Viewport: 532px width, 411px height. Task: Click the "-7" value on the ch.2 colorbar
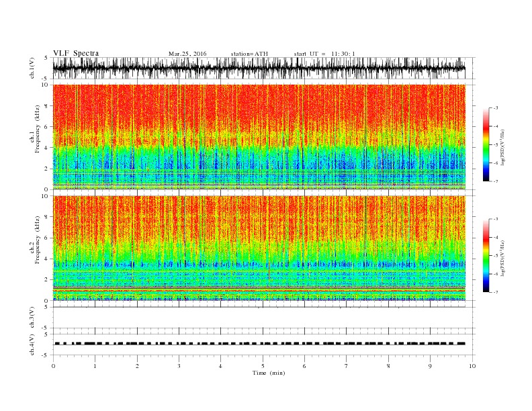pos(496,292)
